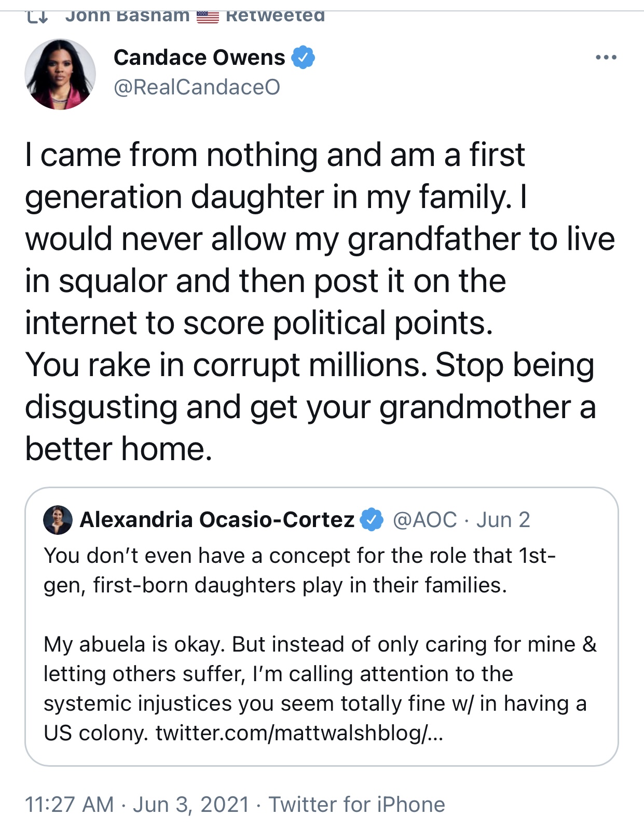Click verified badge next to Alexandria Ocasio-Cortez
This screenshot has width=644, height=829.
click(x=372, y=520)
